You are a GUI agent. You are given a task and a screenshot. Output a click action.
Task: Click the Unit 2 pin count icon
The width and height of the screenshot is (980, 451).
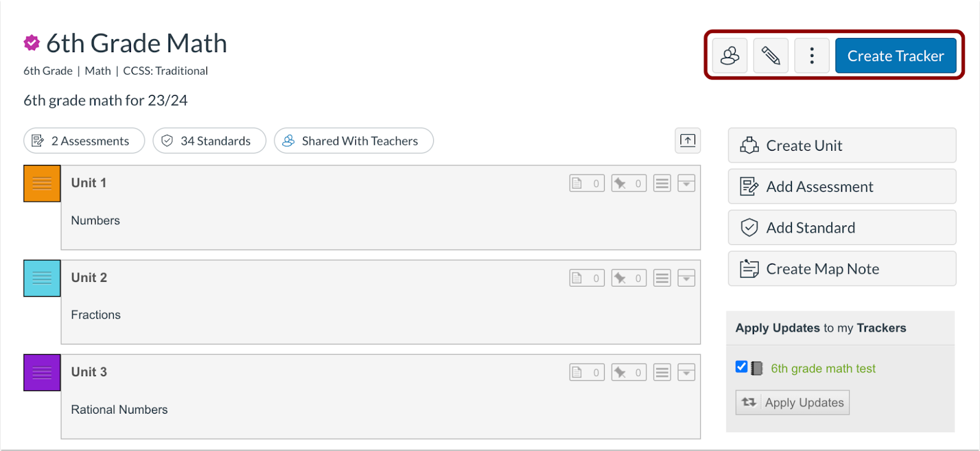point(629,278)
